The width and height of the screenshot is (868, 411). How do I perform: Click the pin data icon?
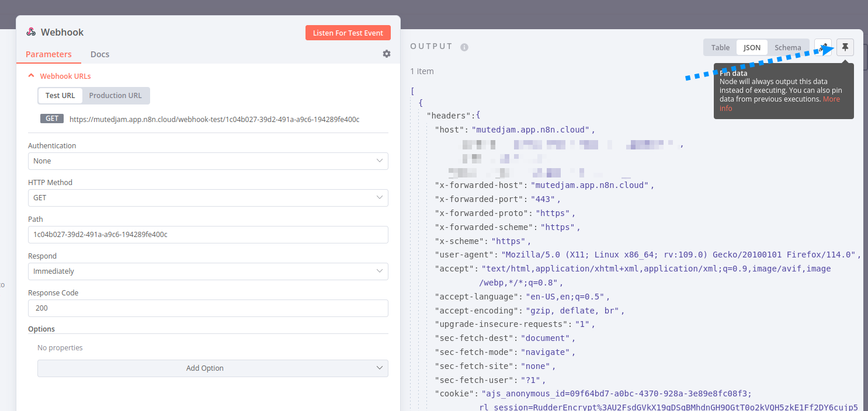[x=845, y=47]
